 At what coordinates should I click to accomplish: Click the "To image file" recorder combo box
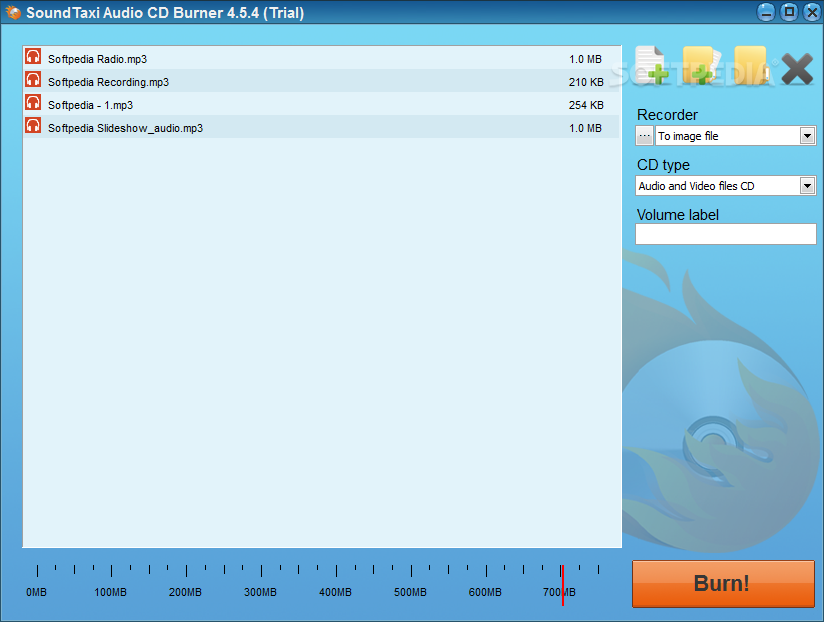coord(735,136)
